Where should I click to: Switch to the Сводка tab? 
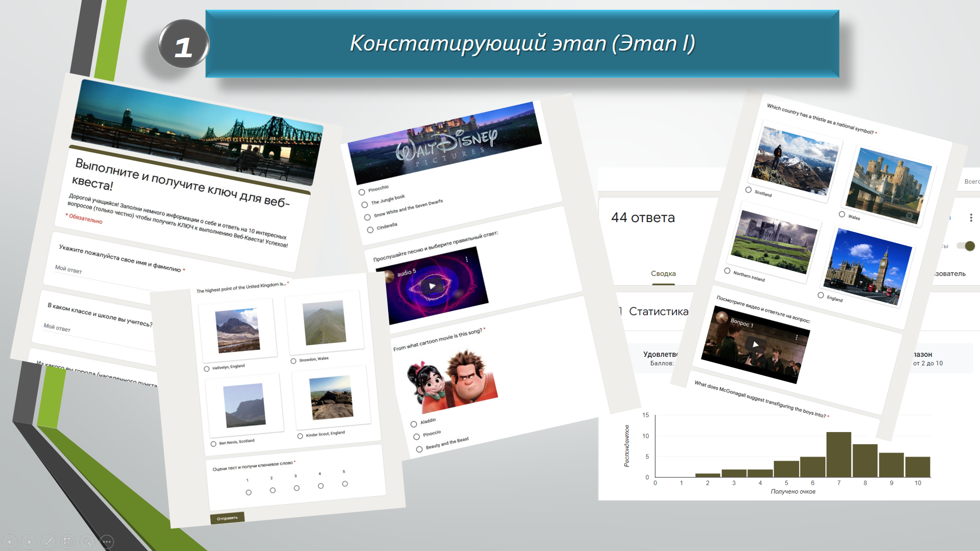pos(663,274)
